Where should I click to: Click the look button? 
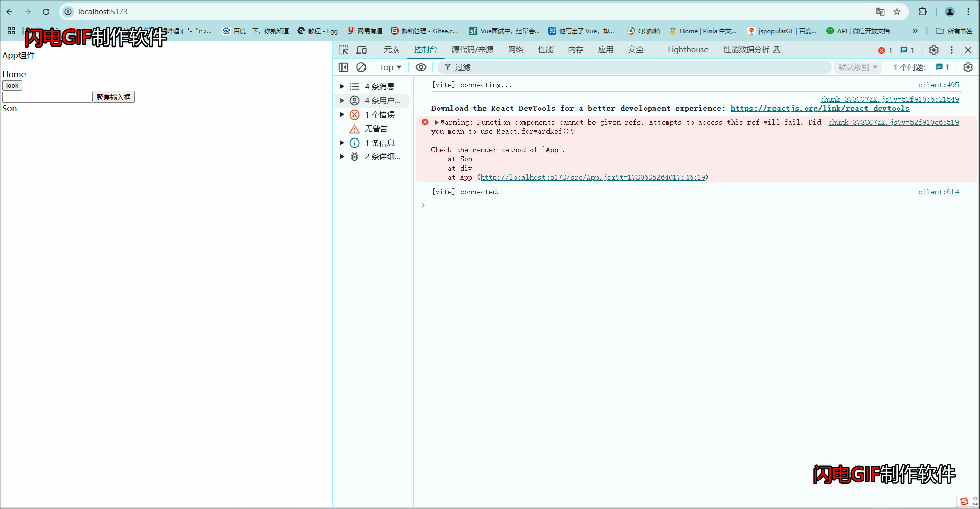pyautogui.click(x=12, y=86)
